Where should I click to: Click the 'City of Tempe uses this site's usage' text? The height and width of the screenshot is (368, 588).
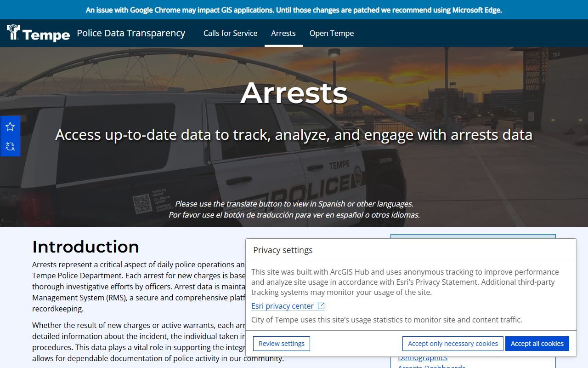point(387,320)
